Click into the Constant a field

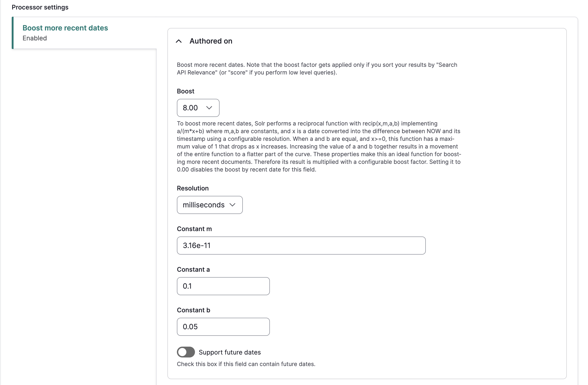click(223, 286)
